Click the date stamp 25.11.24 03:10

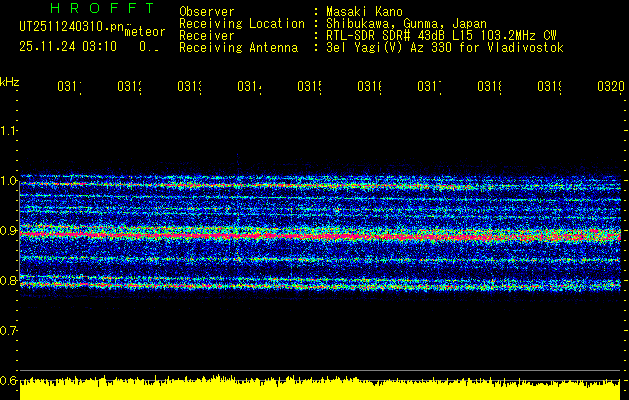68,47
